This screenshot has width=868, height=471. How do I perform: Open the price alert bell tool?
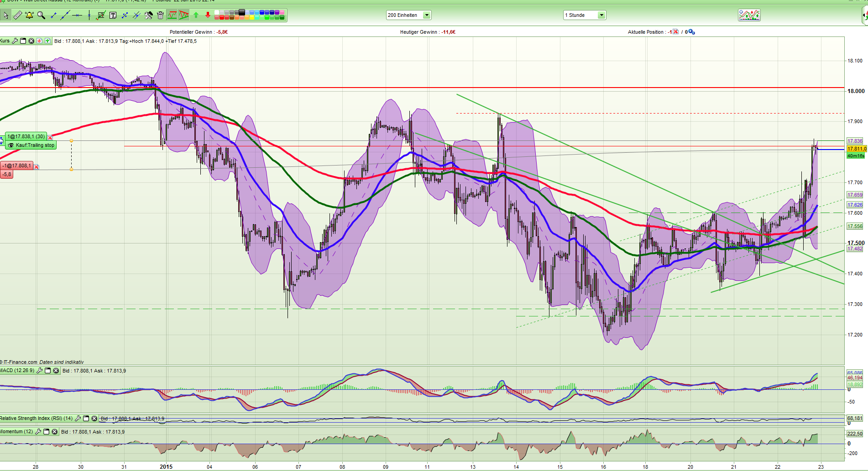(x=29, y=16)
